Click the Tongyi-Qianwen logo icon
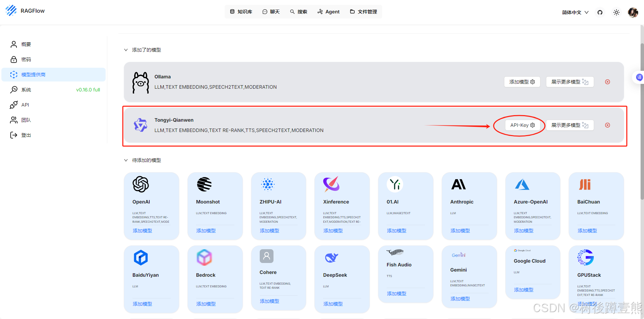The image size is (644, 319). click(140, 125)
